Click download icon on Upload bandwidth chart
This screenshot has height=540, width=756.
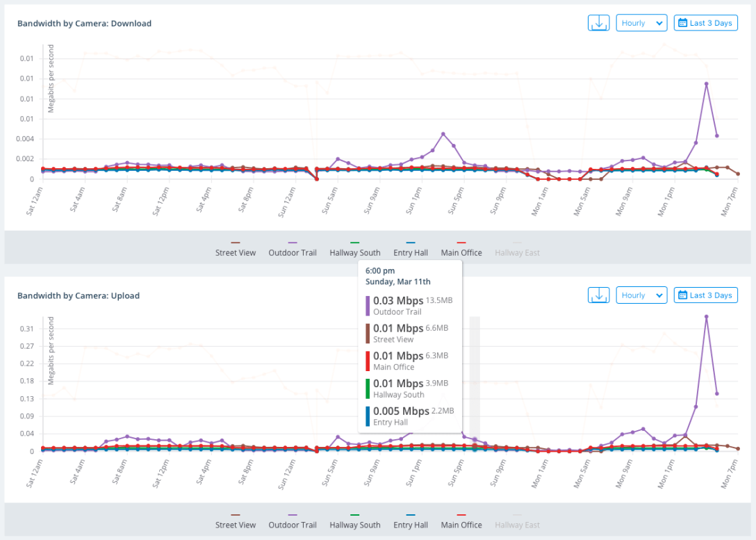point(598,295)
